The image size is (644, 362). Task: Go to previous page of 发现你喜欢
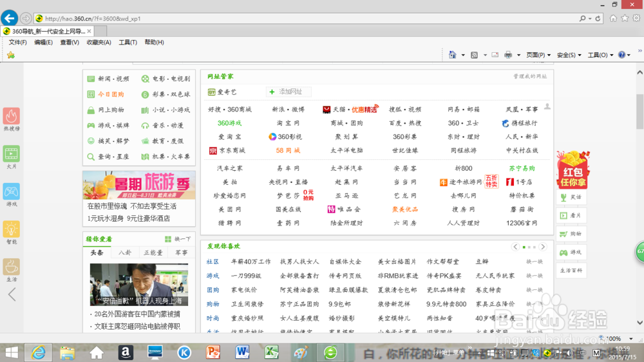pos(515,247)
